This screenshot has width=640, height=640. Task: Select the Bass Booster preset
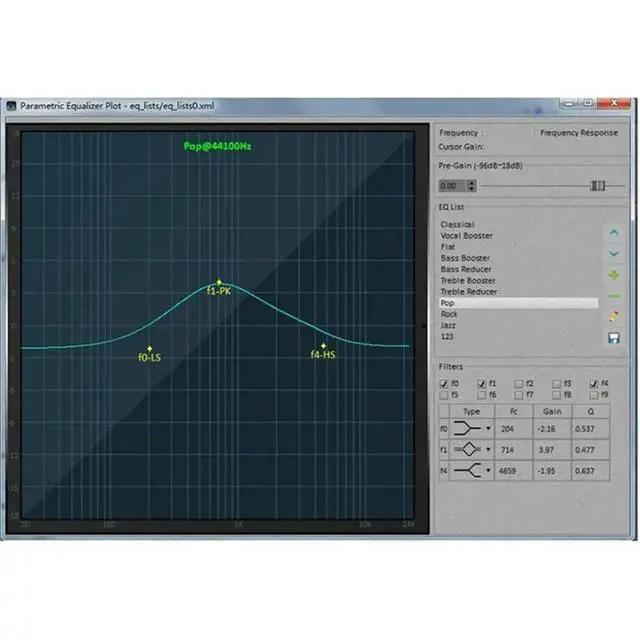pos(466,258)
